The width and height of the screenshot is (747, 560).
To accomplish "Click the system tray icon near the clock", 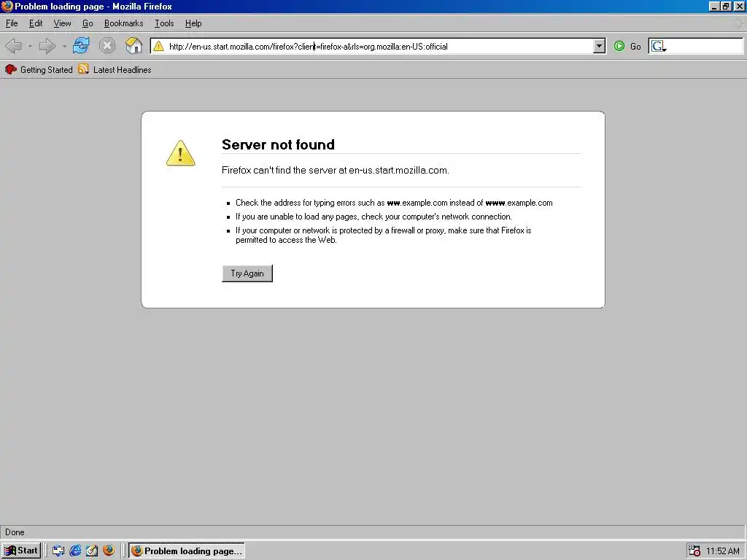I will tap(694, 551).
